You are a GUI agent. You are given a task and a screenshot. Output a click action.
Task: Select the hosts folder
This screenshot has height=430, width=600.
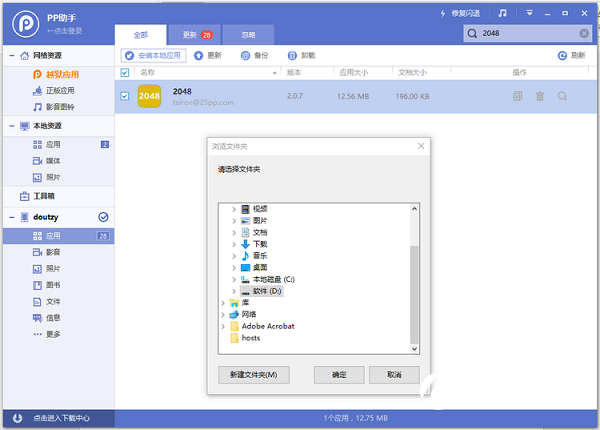tap(245, 338)
